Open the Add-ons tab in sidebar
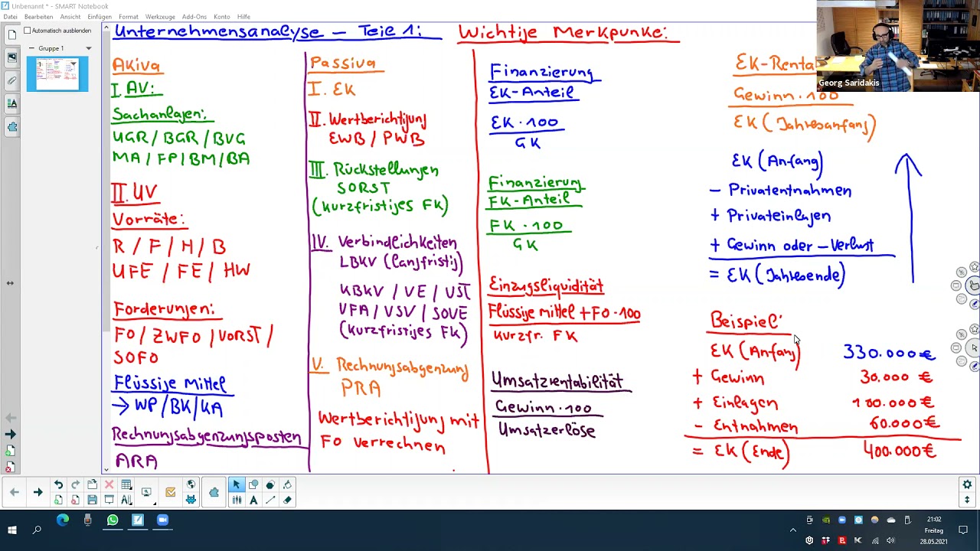This screenshot has height=551, width=980. coord(11,126)
